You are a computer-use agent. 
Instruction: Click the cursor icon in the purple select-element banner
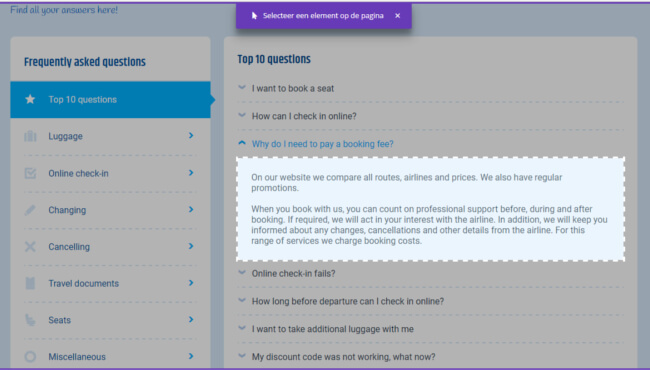click(254, 16)
